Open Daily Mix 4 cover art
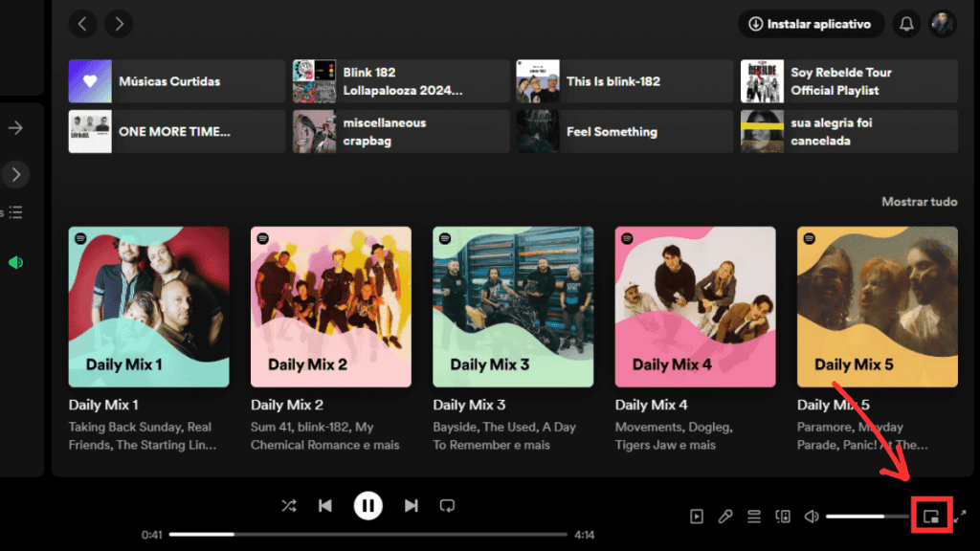The width and height of the screenshot is (980, 551). pos(695,307)
